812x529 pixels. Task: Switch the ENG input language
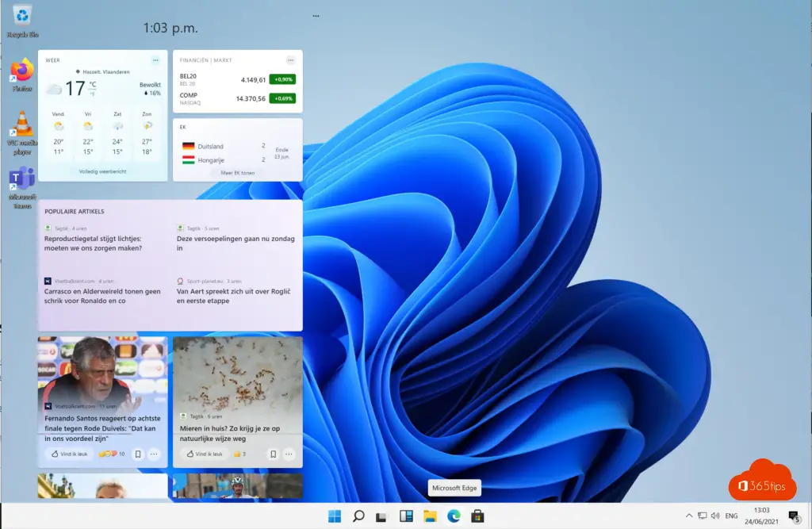[731, 516]
